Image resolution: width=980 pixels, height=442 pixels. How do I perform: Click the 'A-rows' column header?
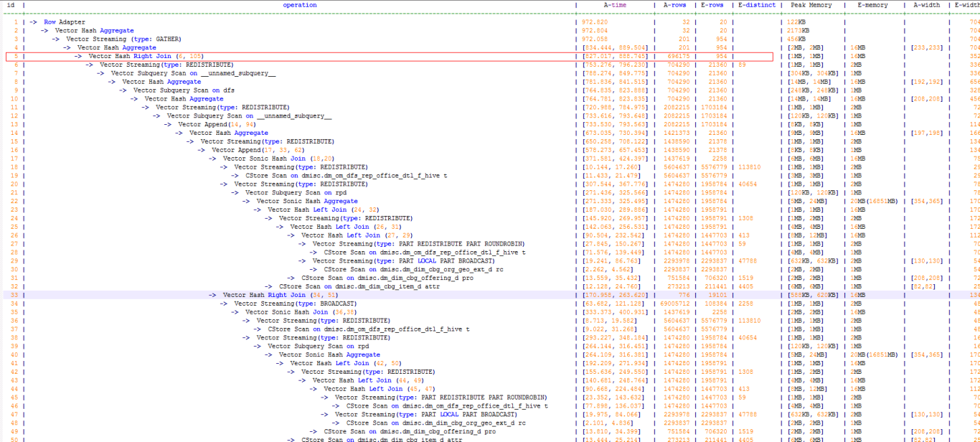675,5
